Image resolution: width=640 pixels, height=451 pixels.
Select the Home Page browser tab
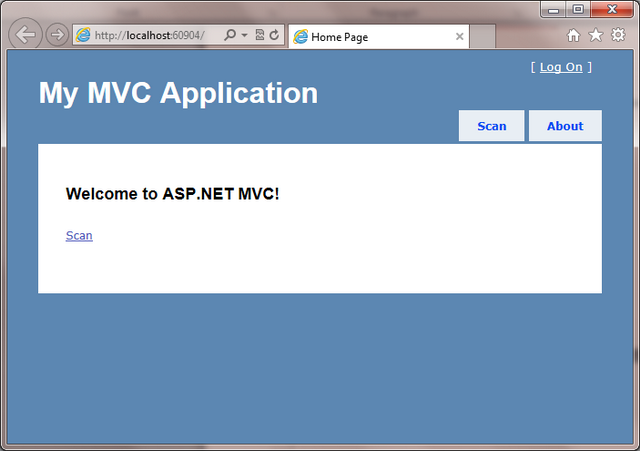378,37
